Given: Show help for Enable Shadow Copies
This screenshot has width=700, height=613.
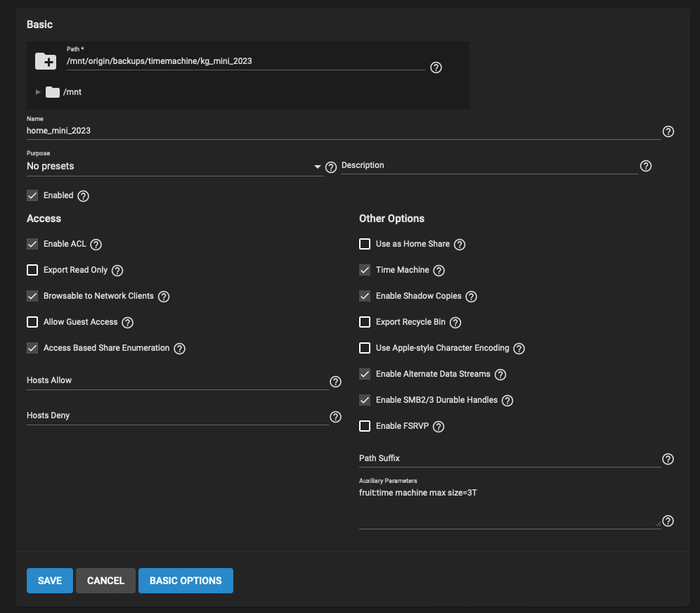Looking at the screenshot, I should click(471, 297).
